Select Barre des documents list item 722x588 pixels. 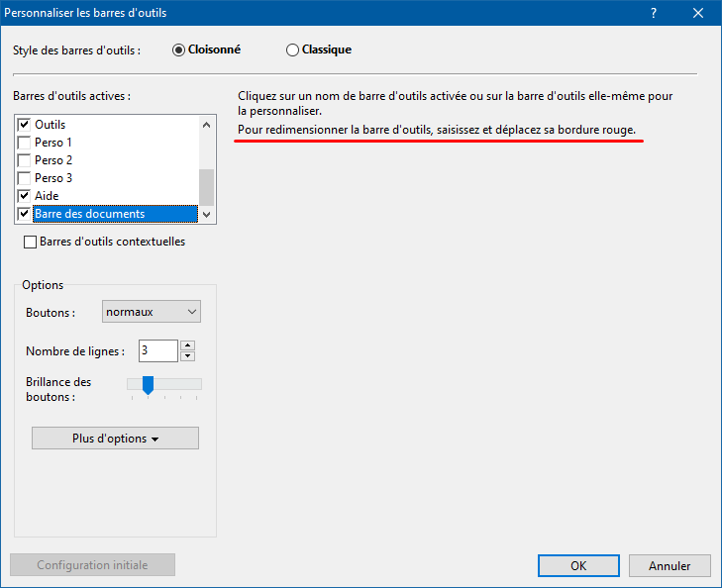(x=89, y=214)
